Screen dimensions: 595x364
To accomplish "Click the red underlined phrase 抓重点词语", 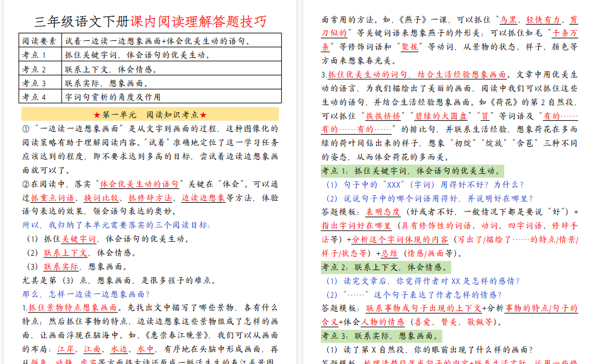I will pyautogui.click(x=53, y=198).
